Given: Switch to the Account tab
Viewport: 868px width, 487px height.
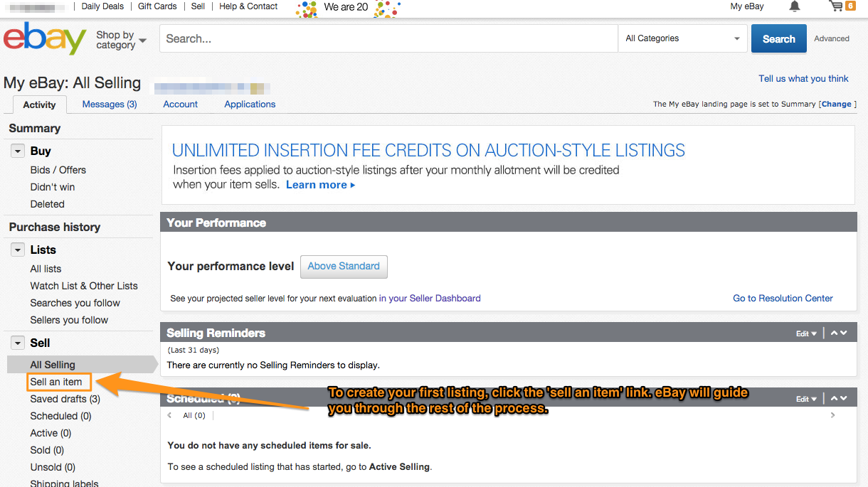Looking at the screenshot, I should pyautogui.click(x=181, y=104).
